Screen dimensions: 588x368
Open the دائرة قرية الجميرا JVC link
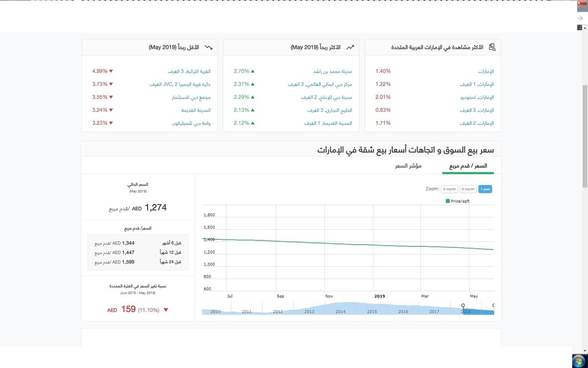click(180, 84)
